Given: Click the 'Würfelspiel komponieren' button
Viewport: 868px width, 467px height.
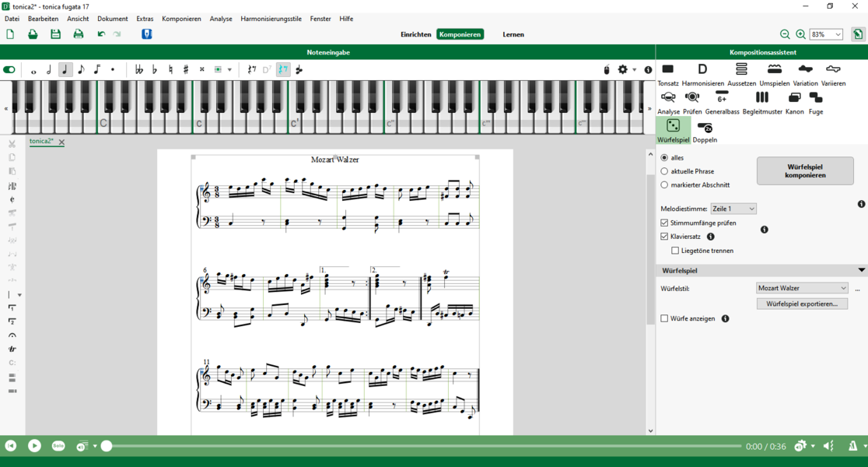Looking at the screenshot, I should (x=804, y=171).
